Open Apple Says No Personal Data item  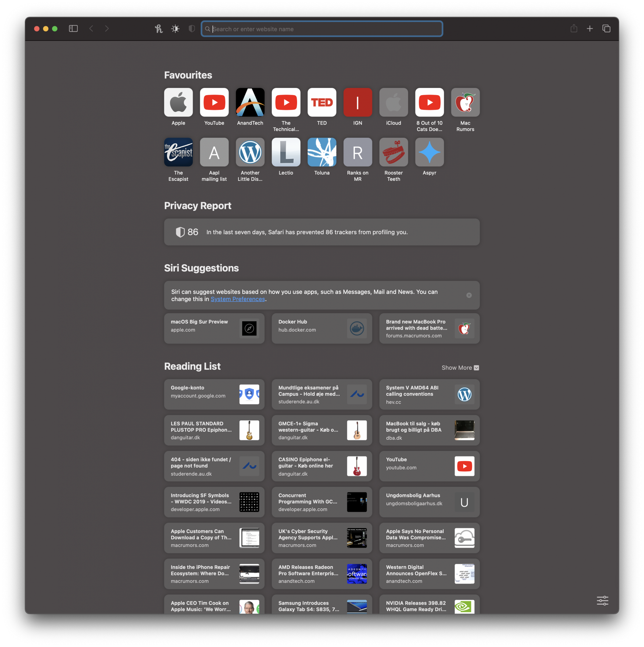(x=429, y=538)
